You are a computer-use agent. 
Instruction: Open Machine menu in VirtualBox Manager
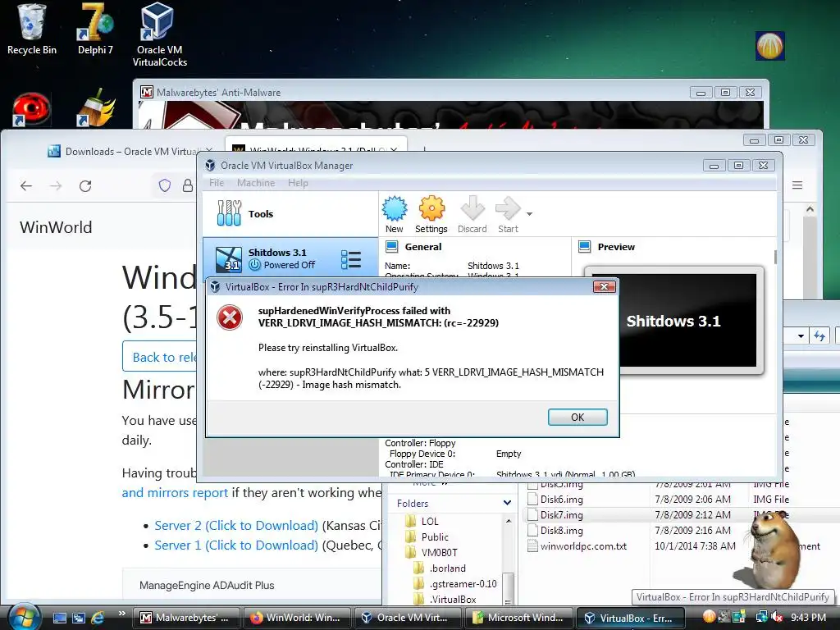pyautogui.click(x=256, y=183)
